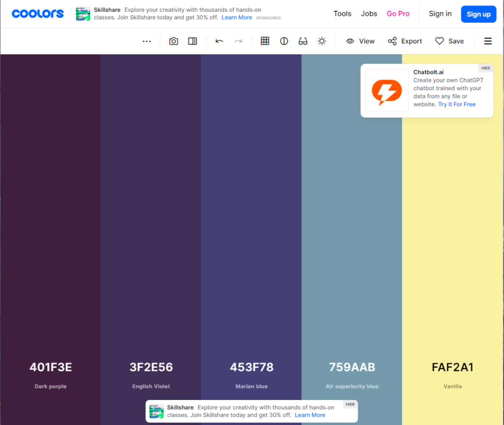Toggle the glasses color blindness icon
This screenshot has width=504, height=425.
[303, 41]
